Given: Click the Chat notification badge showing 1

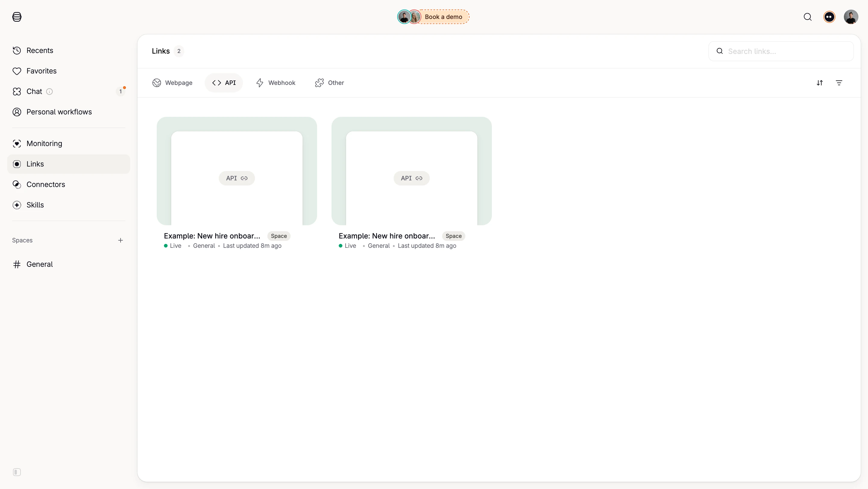Looking at the screenshot, I should pyautogui.click(x=120, y=92).
